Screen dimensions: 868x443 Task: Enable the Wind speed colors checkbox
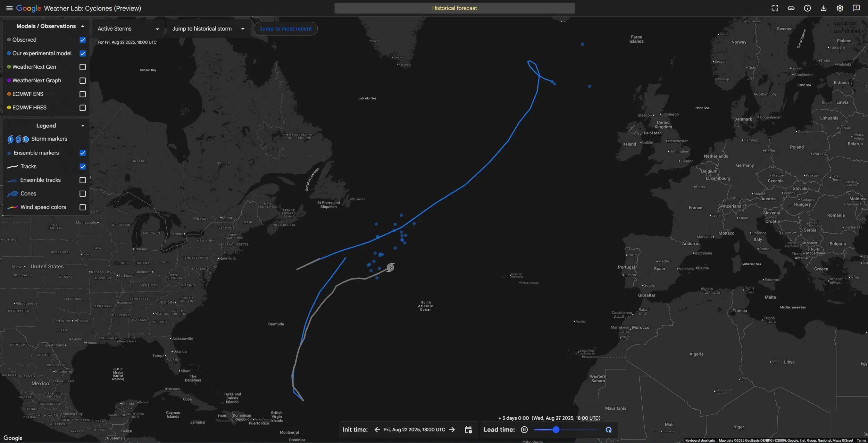[x=83, y=207]
